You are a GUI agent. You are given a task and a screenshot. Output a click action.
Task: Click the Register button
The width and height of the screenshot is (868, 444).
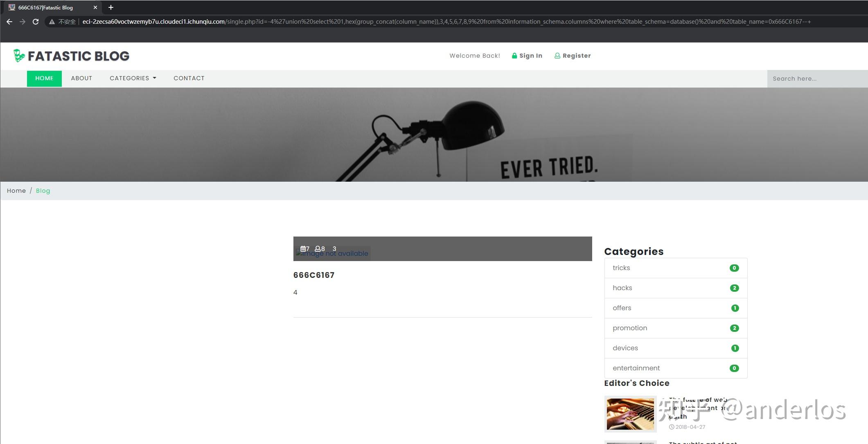coord(576,56)
